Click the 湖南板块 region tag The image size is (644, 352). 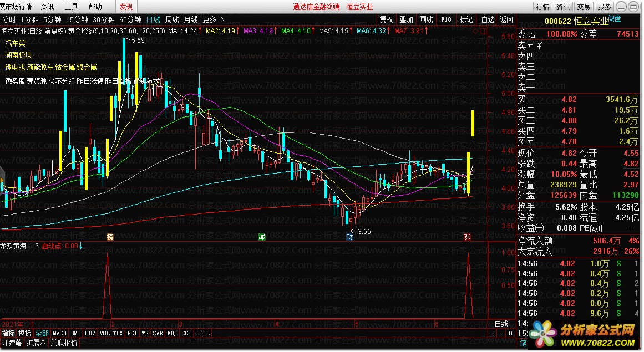coord(18,55)
